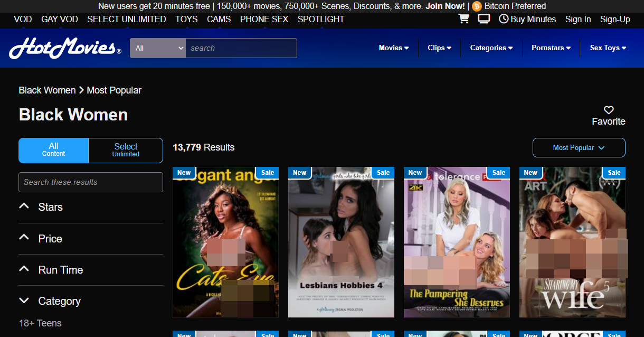This screenshot has width=644, height=337.
Task: Click the Sign-Up link
Action: click(615, 19)
